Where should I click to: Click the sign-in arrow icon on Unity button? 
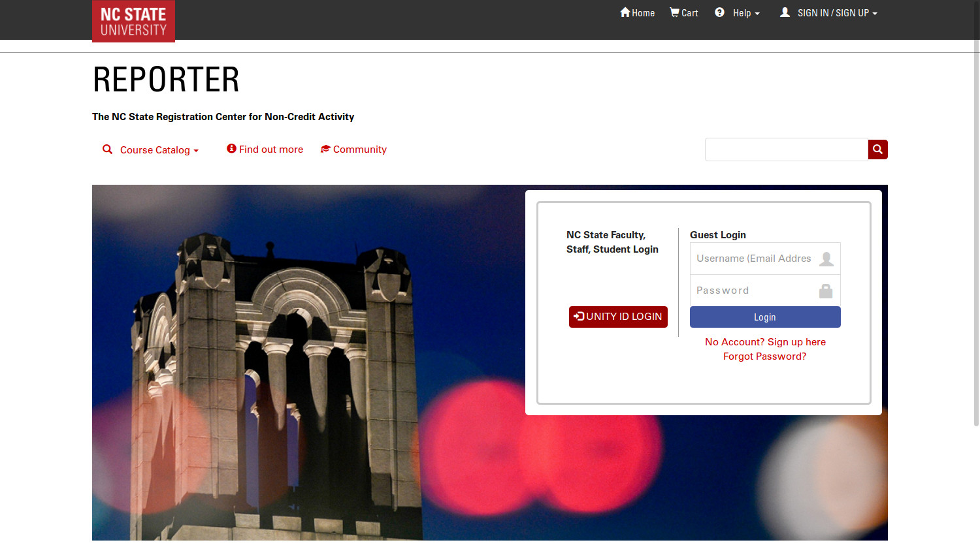pos(579,316)
